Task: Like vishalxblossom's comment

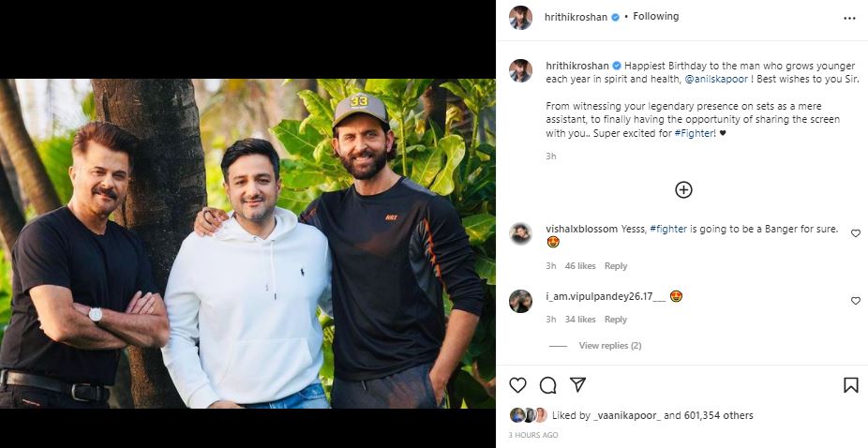Action: tap(855, 233)
